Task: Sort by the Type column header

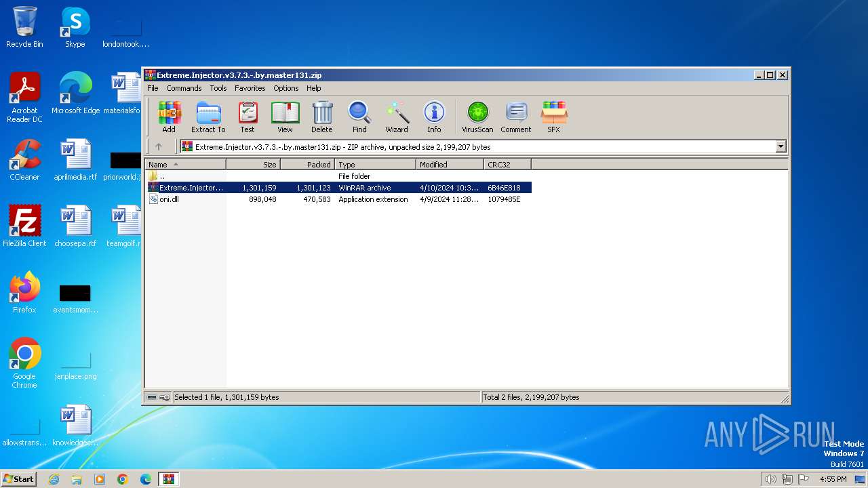Action: tap(376, 165)
